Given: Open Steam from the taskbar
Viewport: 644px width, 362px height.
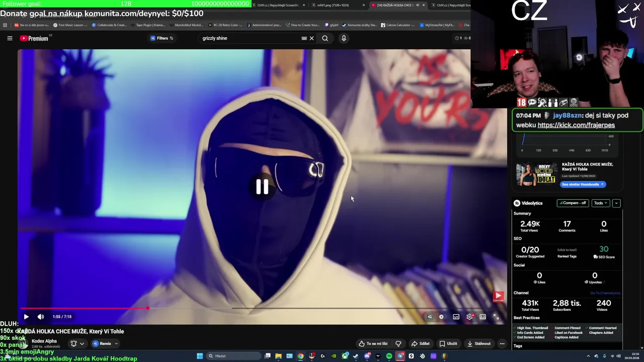Looking at the screenshot, I should [356, 356].
